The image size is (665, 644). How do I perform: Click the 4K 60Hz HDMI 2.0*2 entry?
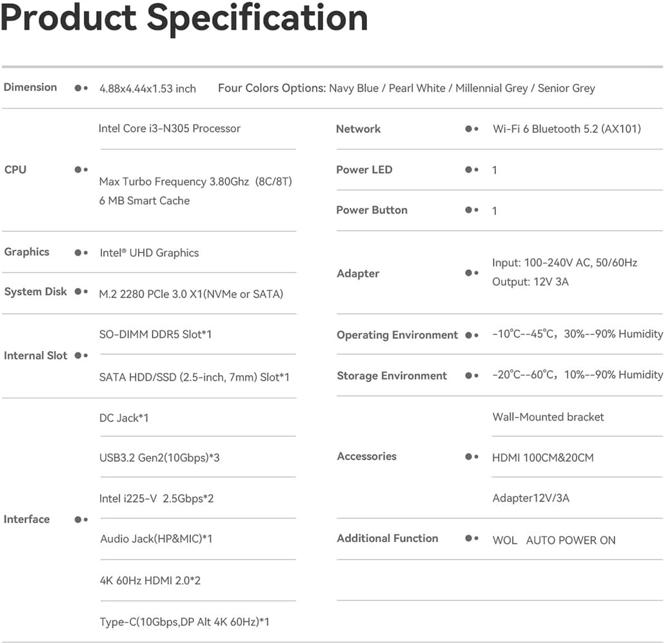(150, 580)
